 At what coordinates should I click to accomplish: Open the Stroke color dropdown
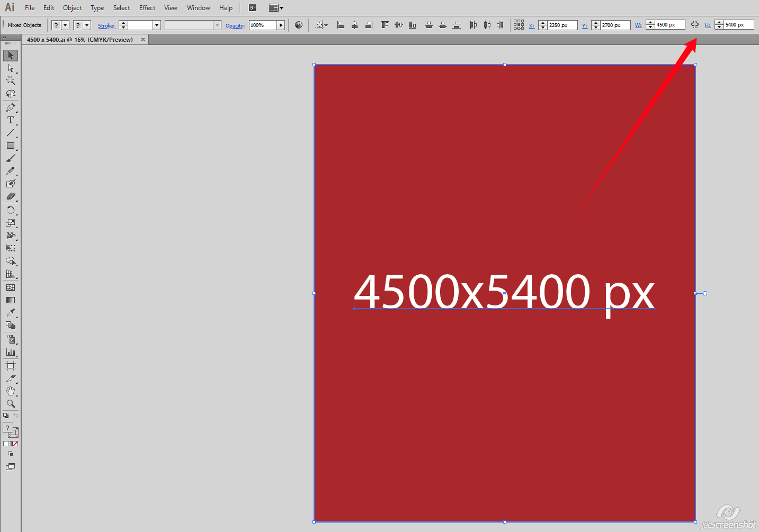(x=87, y=25)
